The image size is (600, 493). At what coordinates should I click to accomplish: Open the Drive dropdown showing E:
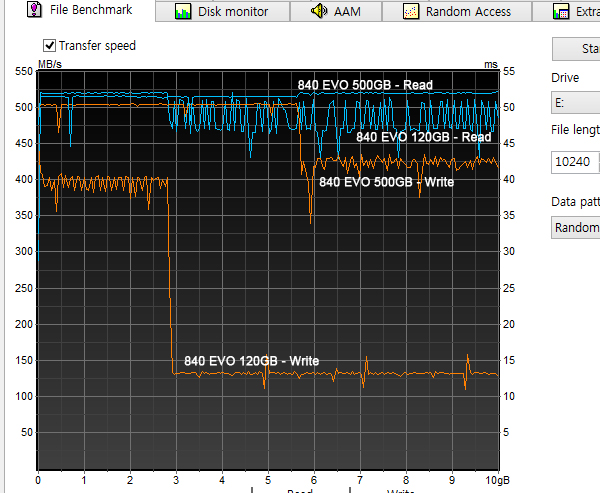575,103
